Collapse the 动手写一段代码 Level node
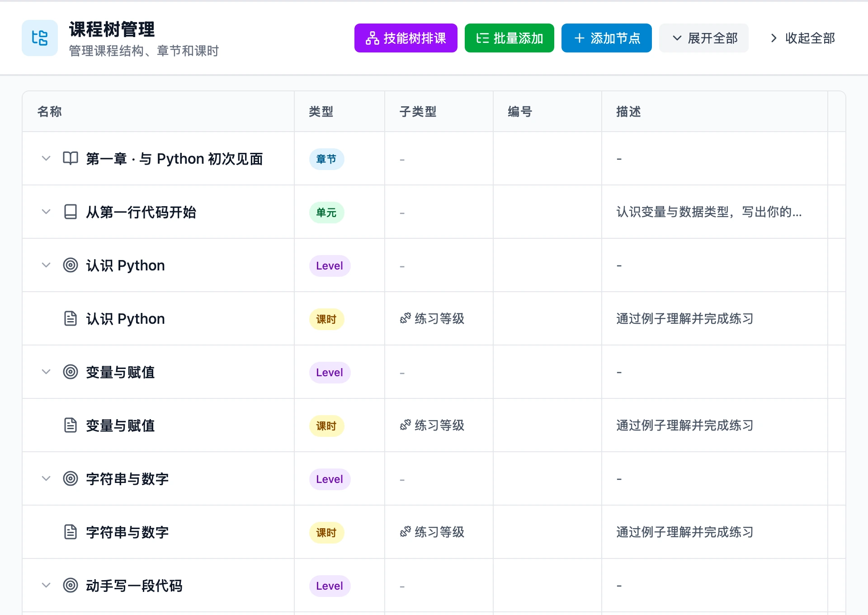Screen dimensions: 868x615 46,585
